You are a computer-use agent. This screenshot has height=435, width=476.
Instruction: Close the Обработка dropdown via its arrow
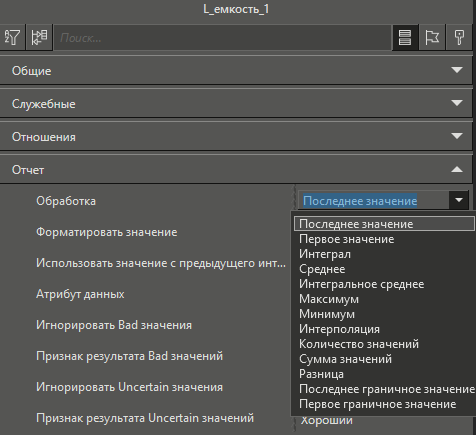[x=459, y=200]
